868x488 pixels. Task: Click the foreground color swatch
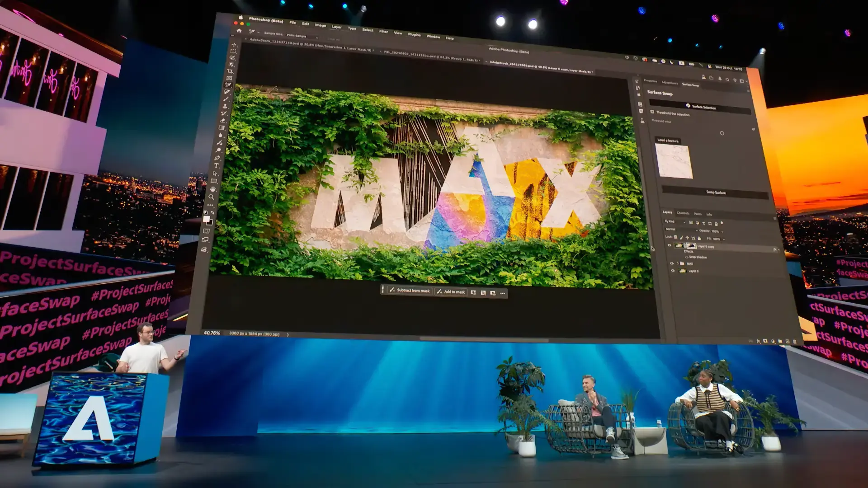tap(207, 219)
